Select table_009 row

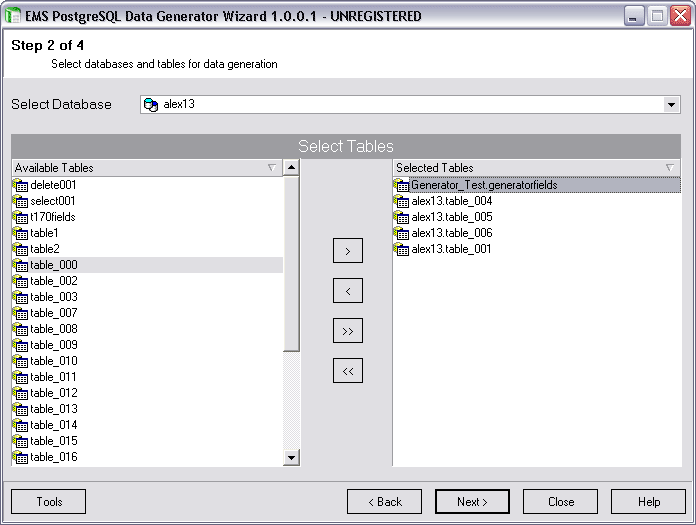(x=147, y=345)
